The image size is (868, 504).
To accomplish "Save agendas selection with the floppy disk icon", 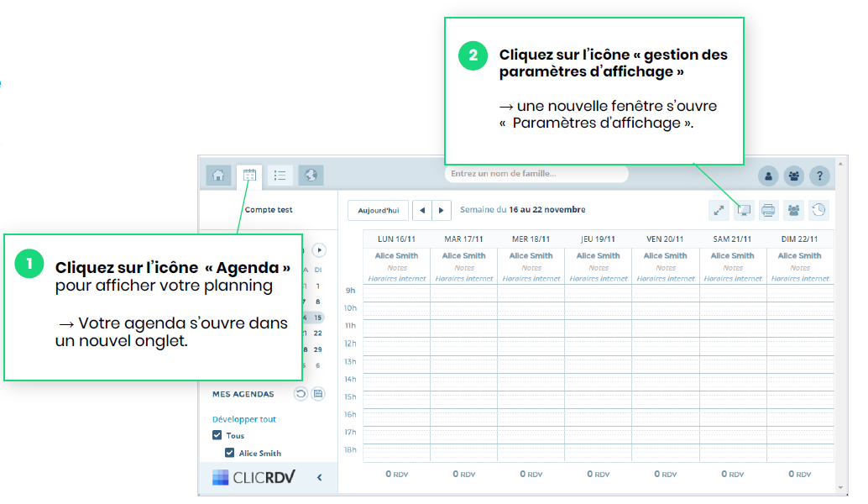I will [x=318, y=394].
